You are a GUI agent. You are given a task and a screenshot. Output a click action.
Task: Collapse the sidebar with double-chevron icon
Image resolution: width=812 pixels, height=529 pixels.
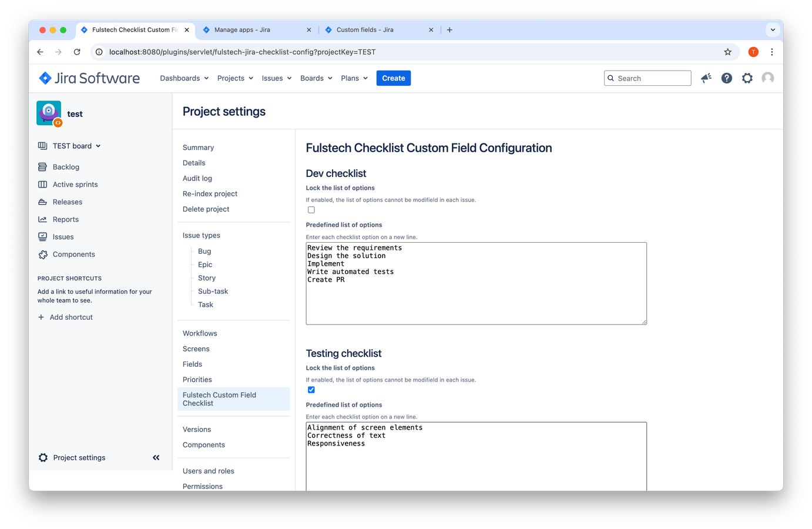[x=156, y=458]
